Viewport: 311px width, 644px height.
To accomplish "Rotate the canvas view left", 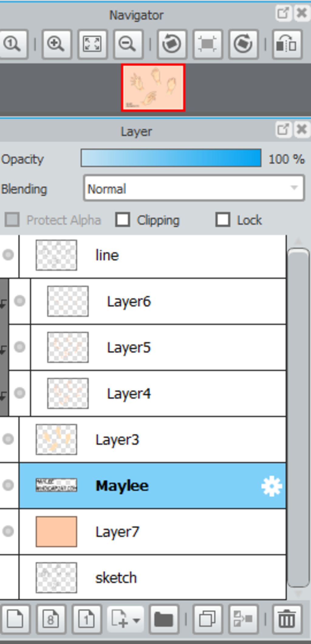I will coord(172,44).
